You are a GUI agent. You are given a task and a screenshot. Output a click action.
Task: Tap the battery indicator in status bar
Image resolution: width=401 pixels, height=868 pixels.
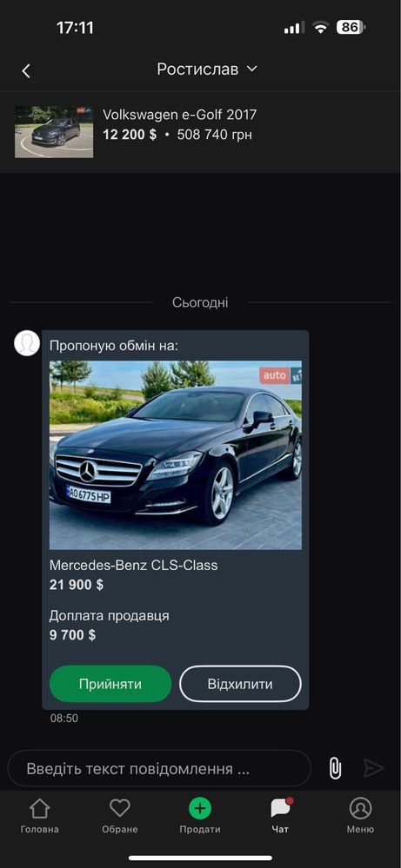click(351, 27)
